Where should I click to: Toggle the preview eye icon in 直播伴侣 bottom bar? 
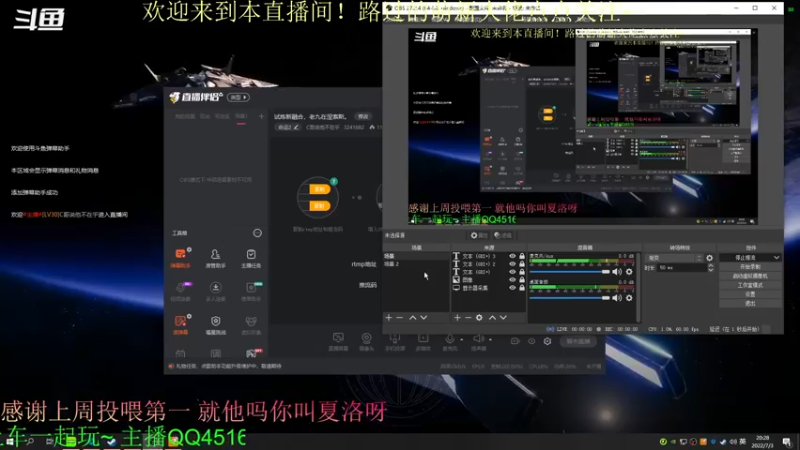(531, 341)
